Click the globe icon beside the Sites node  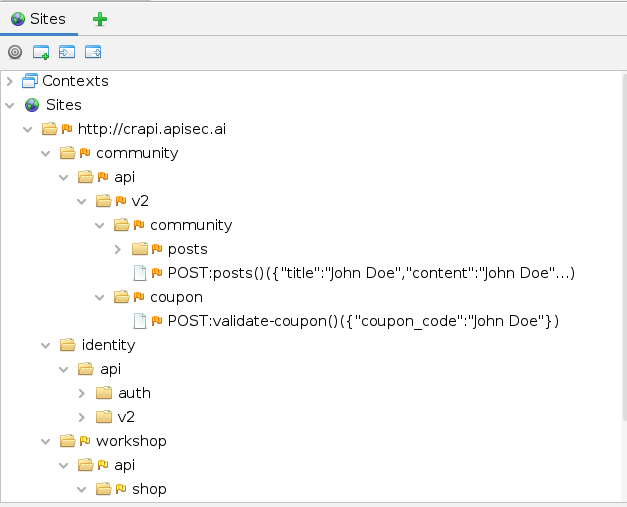point(32,105)
